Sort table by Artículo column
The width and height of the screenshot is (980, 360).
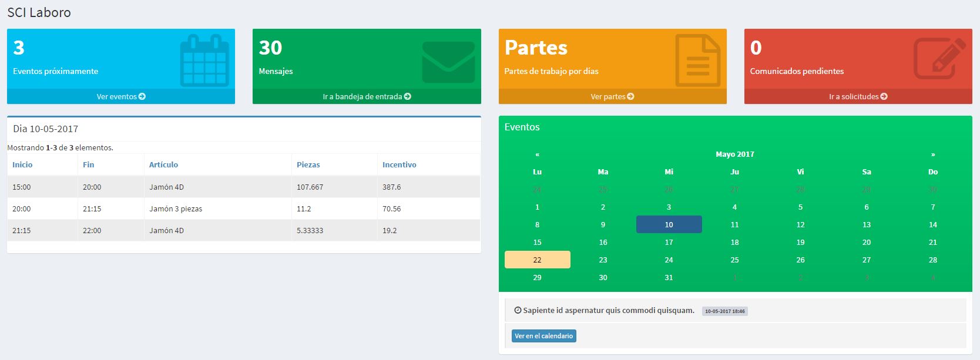click(163, 164)
